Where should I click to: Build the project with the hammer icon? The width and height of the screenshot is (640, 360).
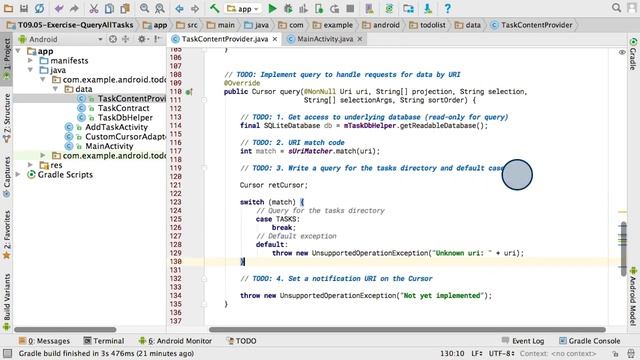tap(215, 8)
